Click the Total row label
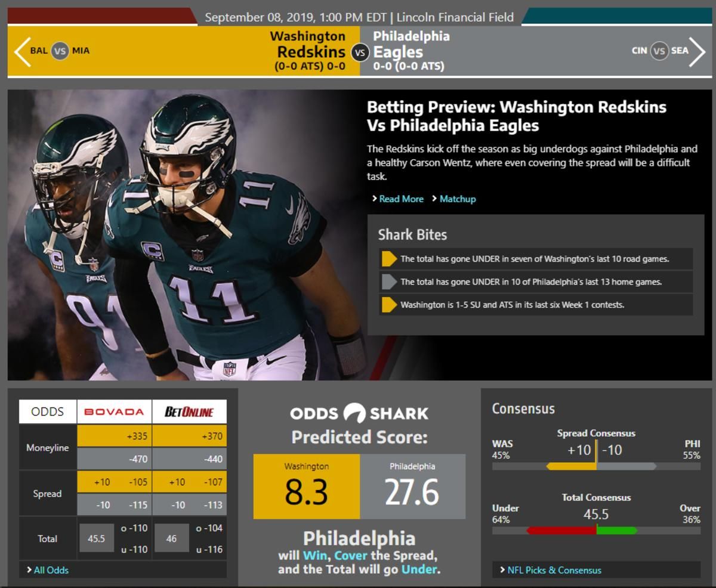Viewport: 716px width, 588px height. [48, 539]
